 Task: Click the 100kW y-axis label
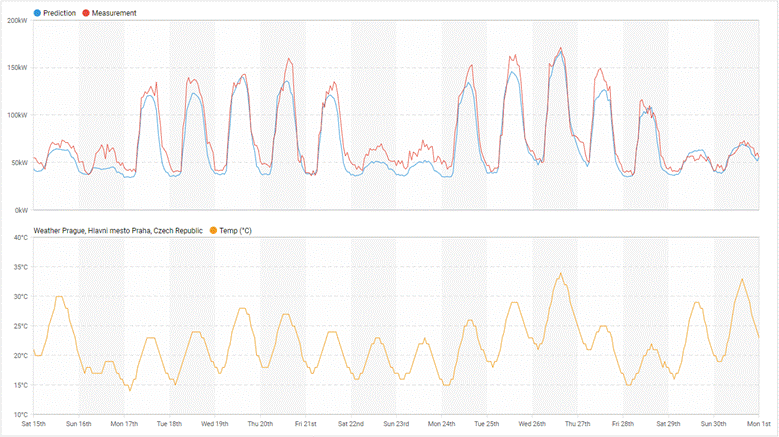click(17, 115)
